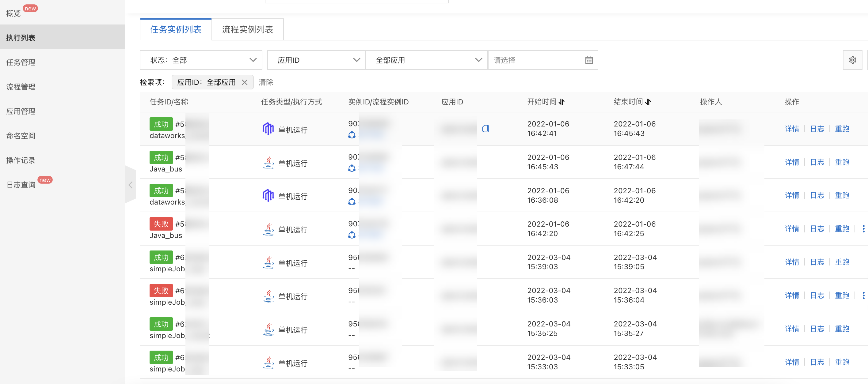
Task: Copy application ID using the copy icon
Action: 485,129
